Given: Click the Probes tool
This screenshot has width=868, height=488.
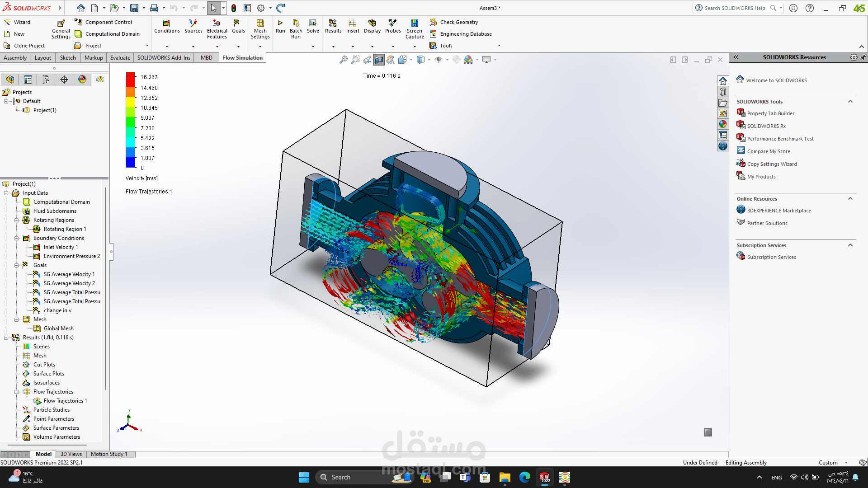Looking at the screenshot, I should click(x=393, y=26).
